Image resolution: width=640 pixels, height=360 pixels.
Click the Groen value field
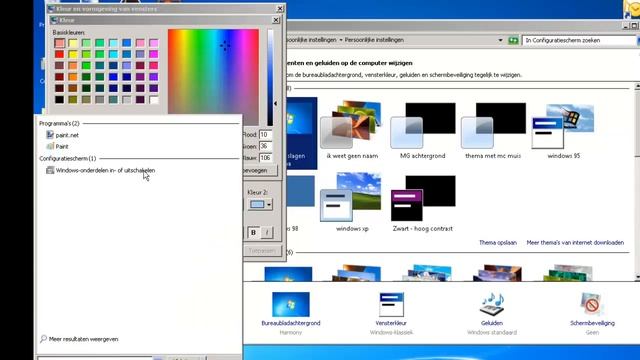coord(265,146)
